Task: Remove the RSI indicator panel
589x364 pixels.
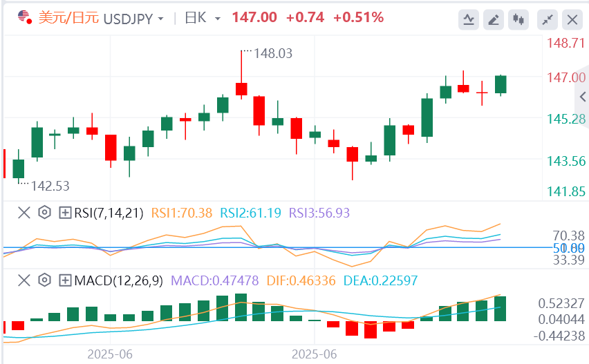Action: (24, 213)
